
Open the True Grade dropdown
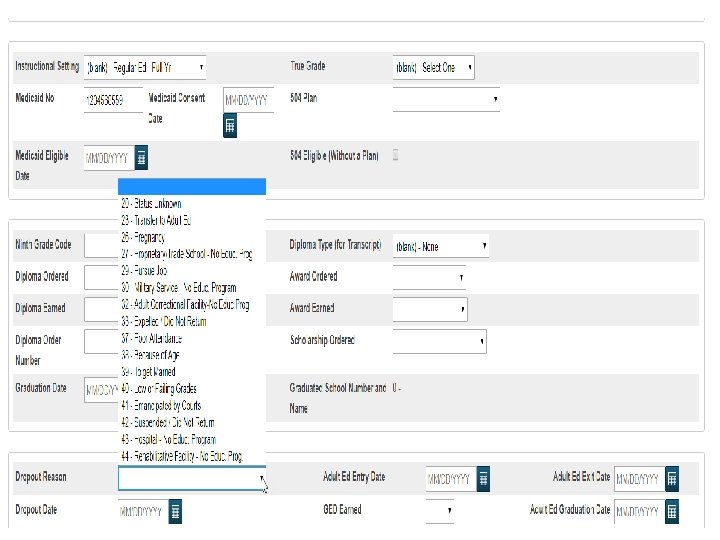point(433,68)
